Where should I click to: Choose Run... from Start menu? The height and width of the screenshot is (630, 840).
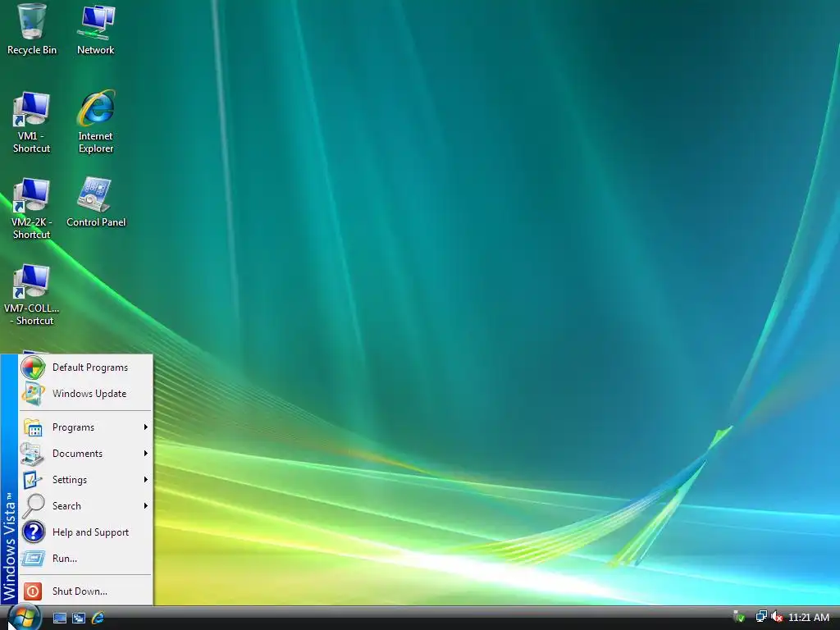pyautogui.click(x=85, y=559)
